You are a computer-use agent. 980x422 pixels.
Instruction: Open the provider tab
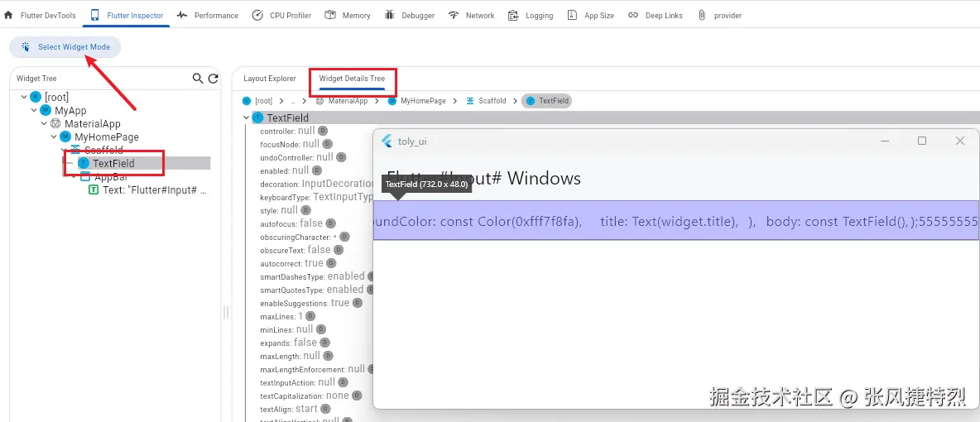click(x=719, y=15)
